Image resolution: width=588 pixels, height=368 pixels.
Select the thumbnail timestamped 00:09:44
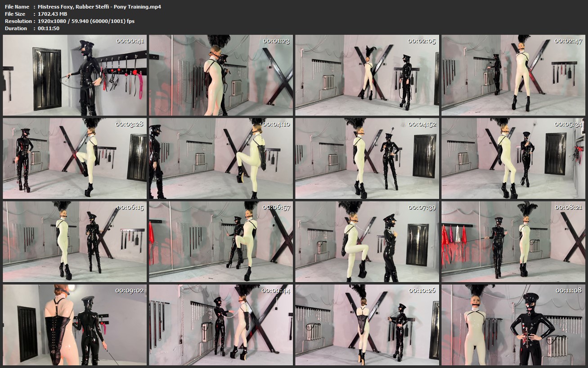coord(221,325)
